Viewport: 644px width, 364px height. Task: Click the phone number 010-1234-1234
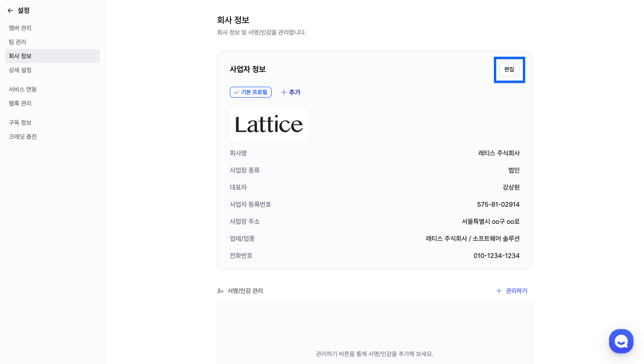tap(497, 256)
